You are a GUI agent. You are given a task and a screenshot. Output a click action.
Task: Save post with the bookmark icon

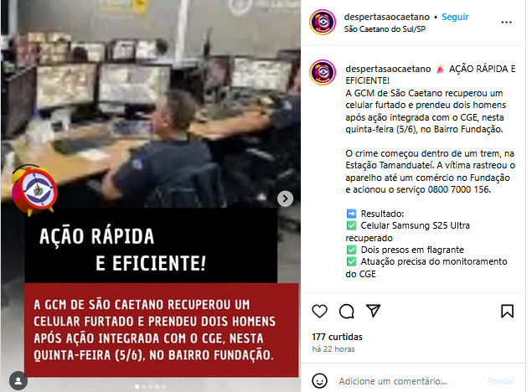(x=507, y=311)
